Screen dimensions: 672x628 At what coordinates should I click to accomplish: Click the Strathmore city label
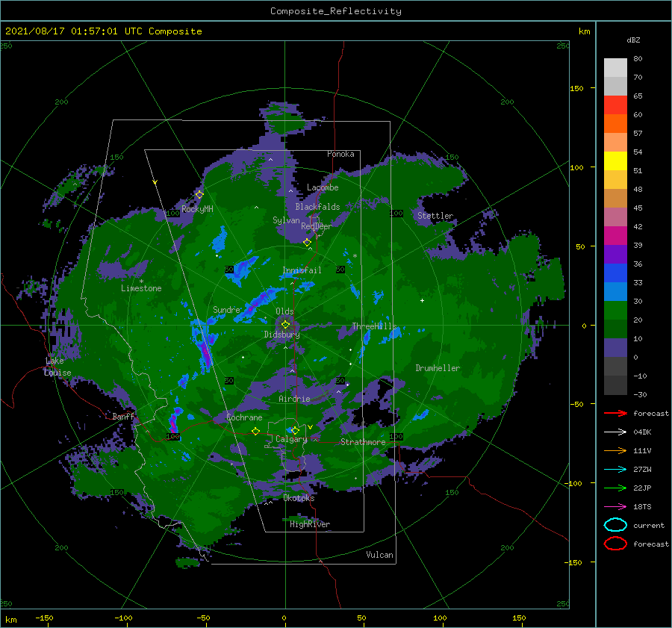pyautogui.click(x=363, y=442)
